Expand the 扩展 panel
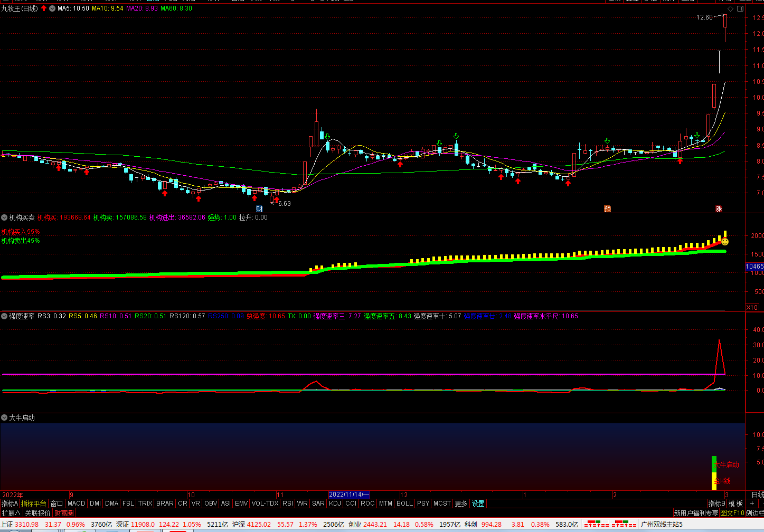The width and height of the screenshot is (764, 532). (x=11, y=512)
